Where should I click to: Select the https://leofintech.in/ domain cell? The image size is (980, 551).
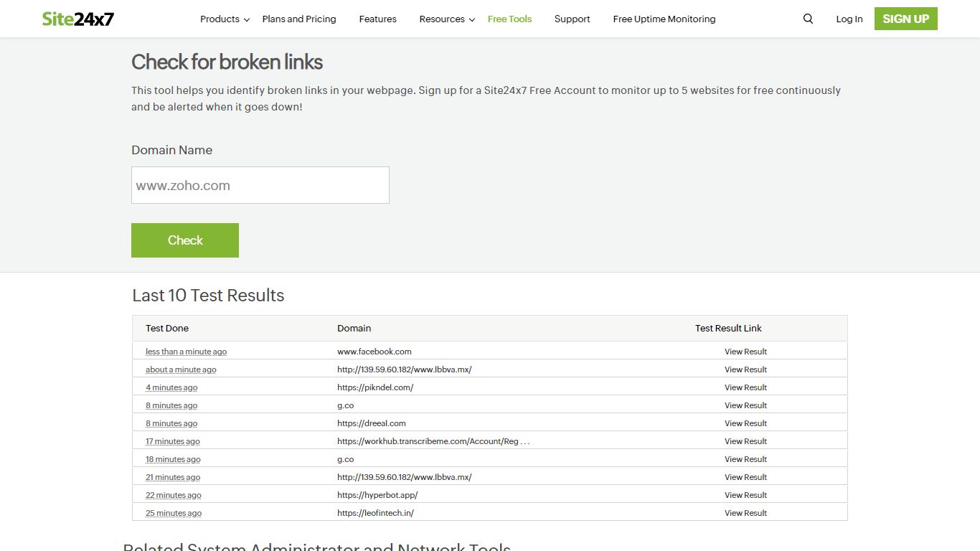coord(375,513)
